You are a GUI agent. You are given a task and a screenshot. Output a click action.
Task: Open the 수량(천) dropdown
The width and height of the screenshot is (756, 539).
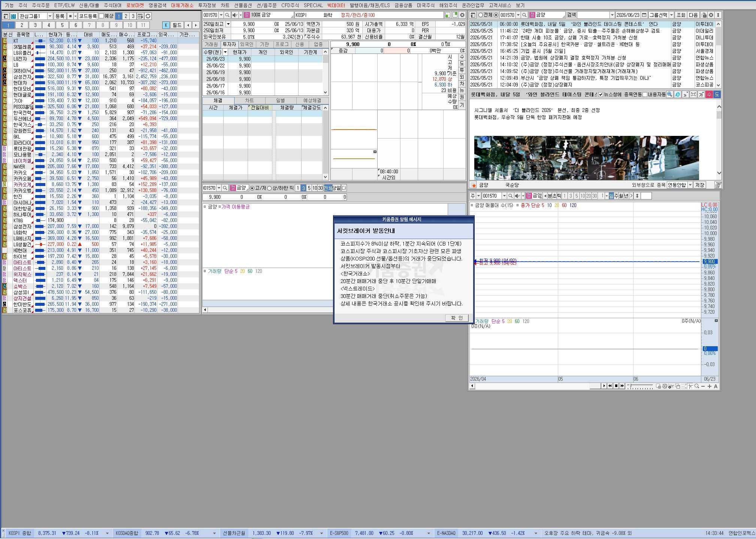click(225, 52)
